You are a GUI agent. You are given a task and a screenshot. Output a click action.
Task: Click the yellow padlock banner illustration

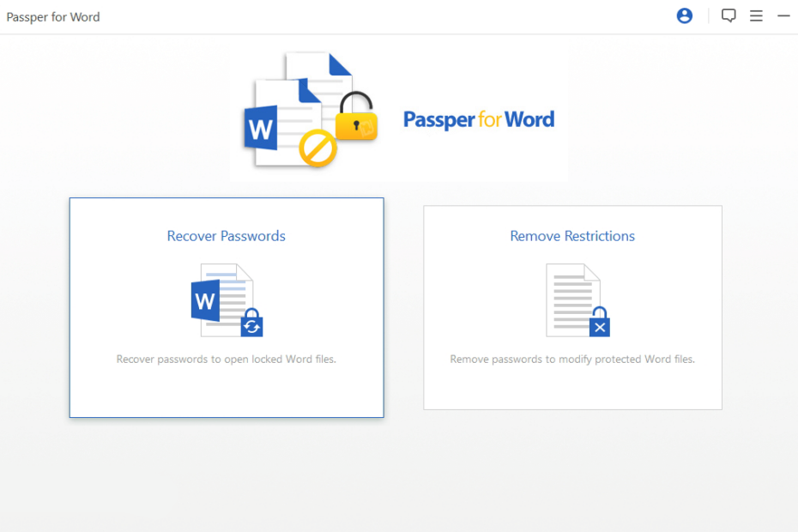click(356, 116)
